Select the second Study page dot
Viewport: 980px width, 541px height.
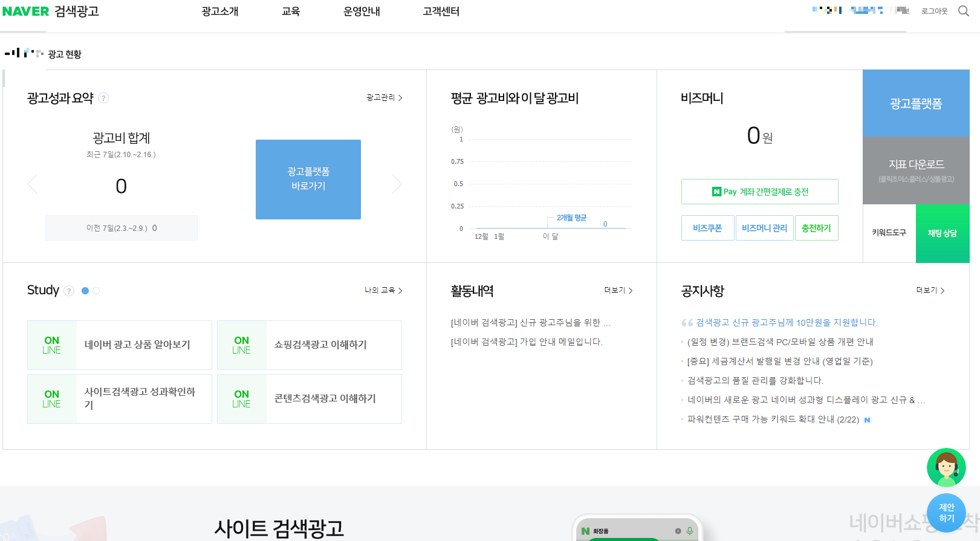click(x=96, y=291)
